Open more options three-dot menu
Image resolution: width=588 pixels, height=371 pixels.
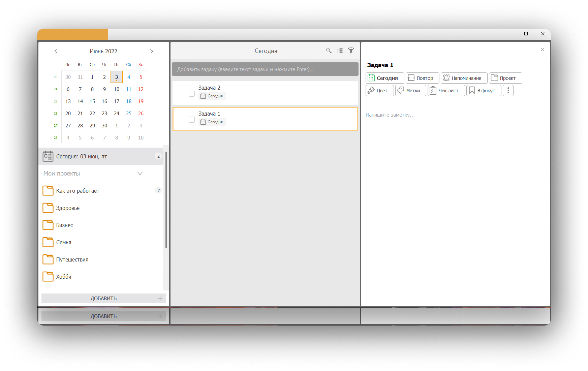click(x=508, y=91)
